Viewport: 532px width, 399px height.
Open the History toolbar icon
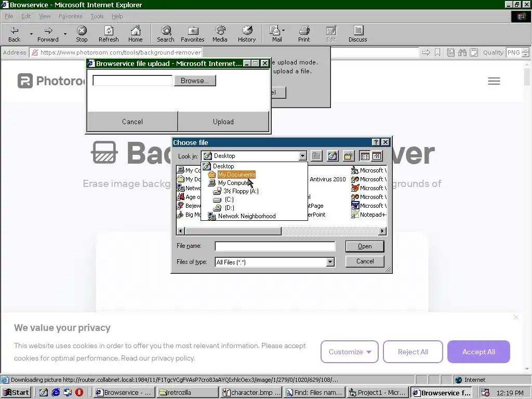pyautogui.click(x=247, y=34)
